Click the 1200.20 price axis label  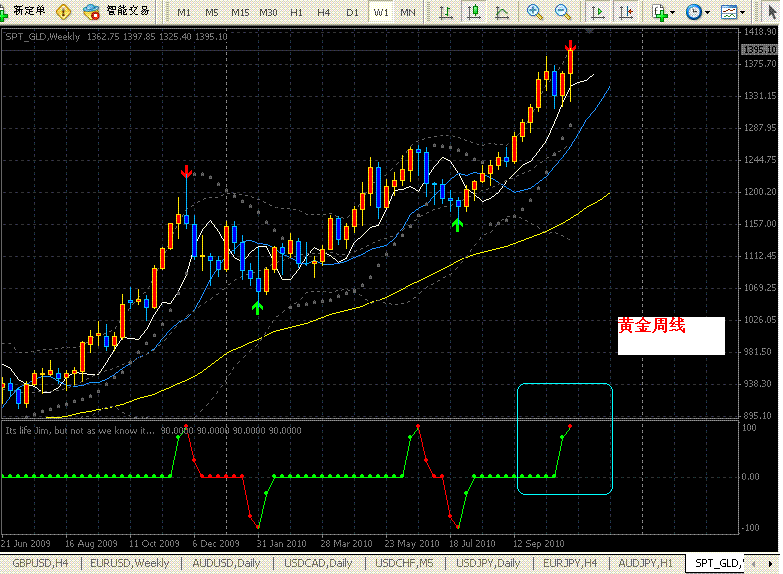pyautogui.click(x=760, y=192)
